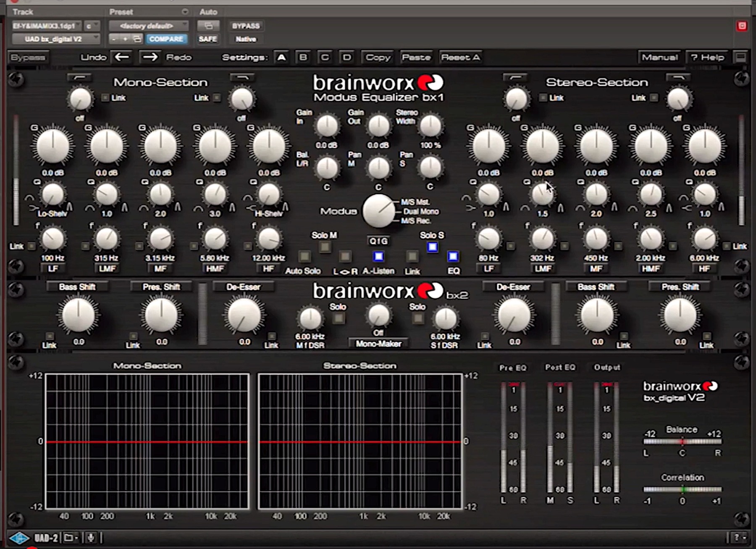Click the Mono-Section low-pass filter shape icon
The width and height of the screenshot is (756, 549).
point(242,78)
